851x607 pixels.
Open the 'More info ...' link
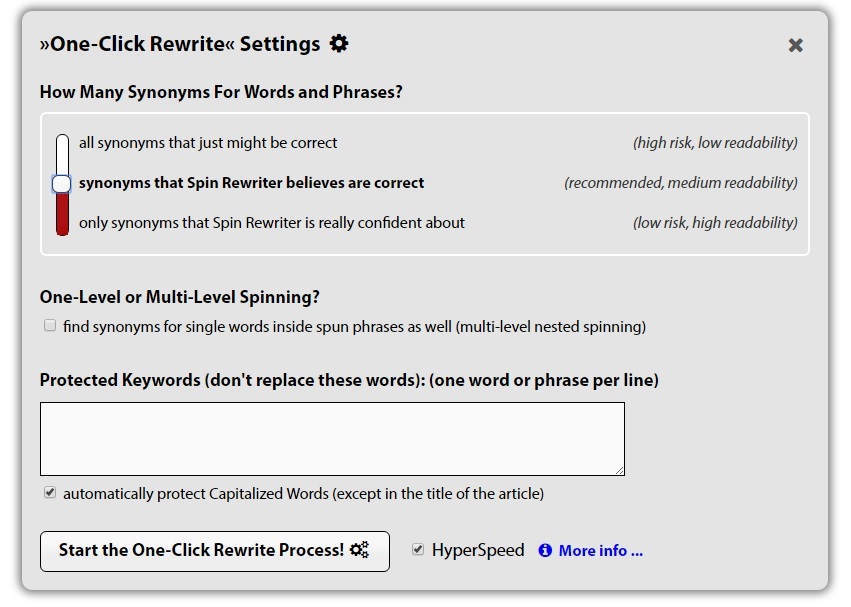[x=601, y=551]
